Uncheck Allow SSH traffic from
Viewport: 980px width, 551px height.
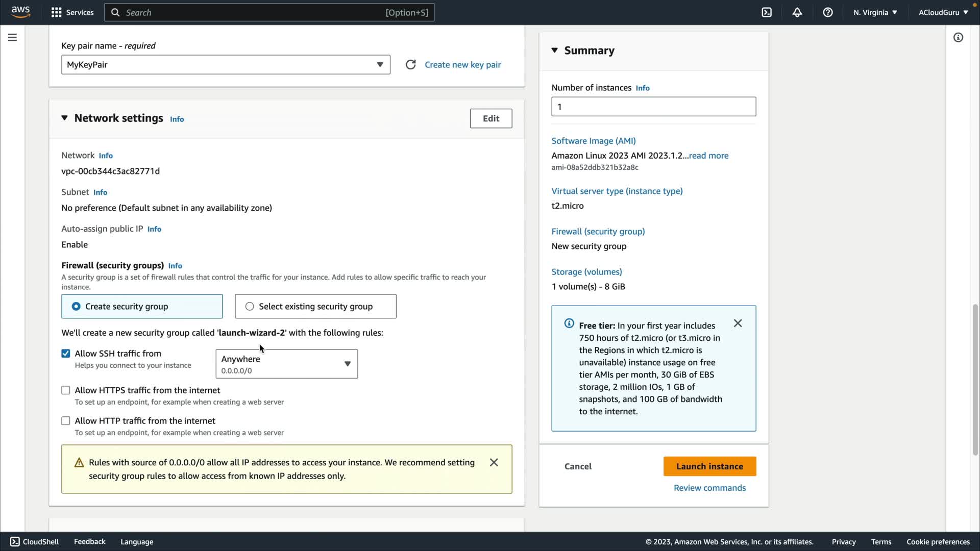pos(66,354)
